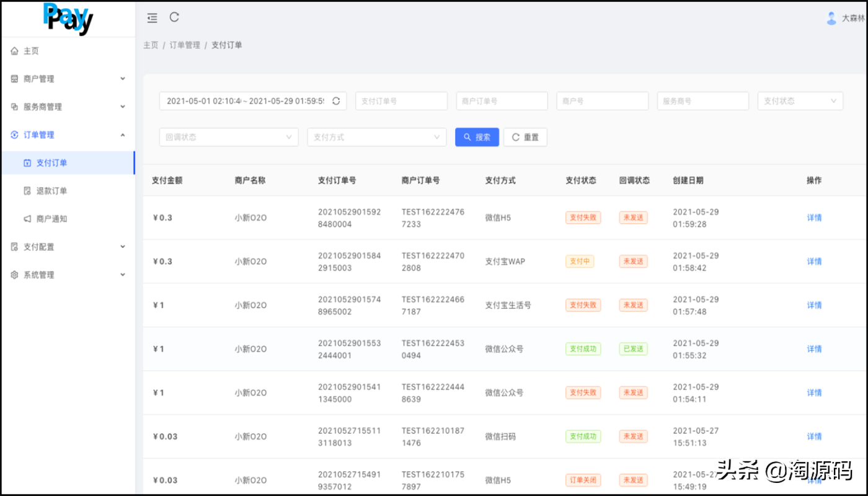Image resolution: width=868 pixels, height=496 pixels.
Task: Click the gear icon for 系统管理
Action: 15,275
